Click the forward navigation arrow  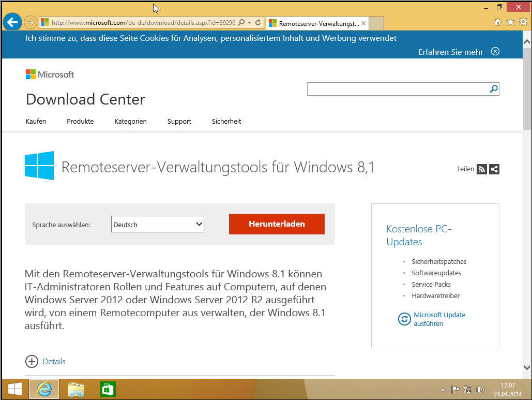tap(30, 22)
